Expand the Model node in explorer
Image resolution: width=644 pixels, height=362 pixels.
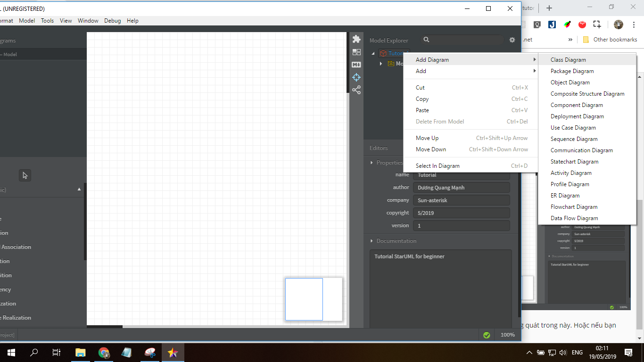pos(381,64)
